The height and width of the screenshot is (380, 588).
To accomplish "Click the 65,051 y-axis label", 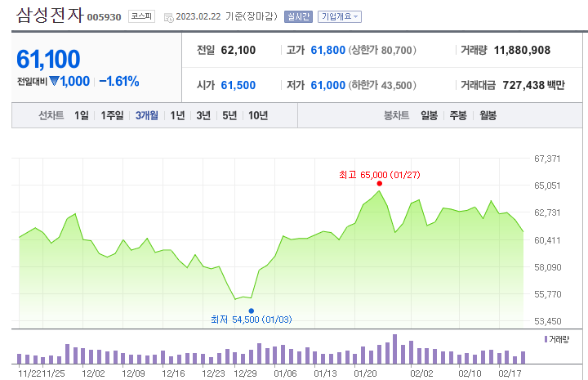I will click(547, 186).
